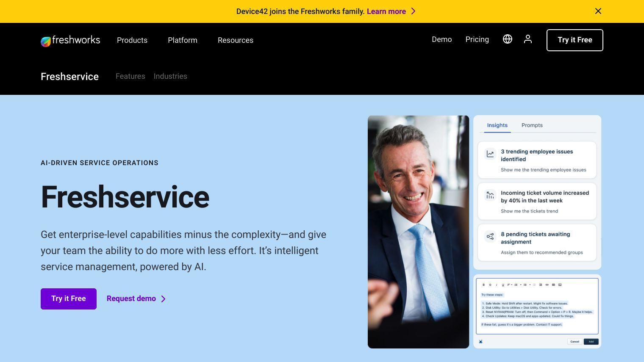Click the arrow beside Request demo
Screen dimensions: 644x362
[x=163, y=299]
